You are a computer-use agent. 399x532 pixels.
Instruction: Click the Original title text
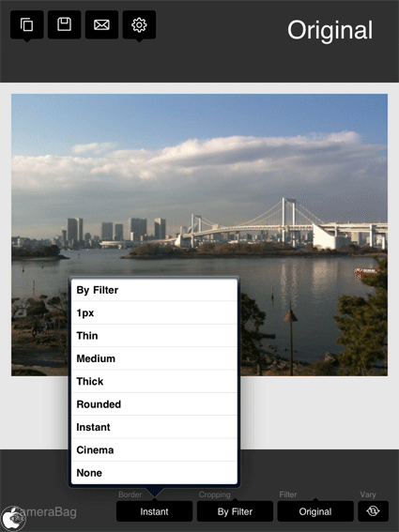[330, 31]
